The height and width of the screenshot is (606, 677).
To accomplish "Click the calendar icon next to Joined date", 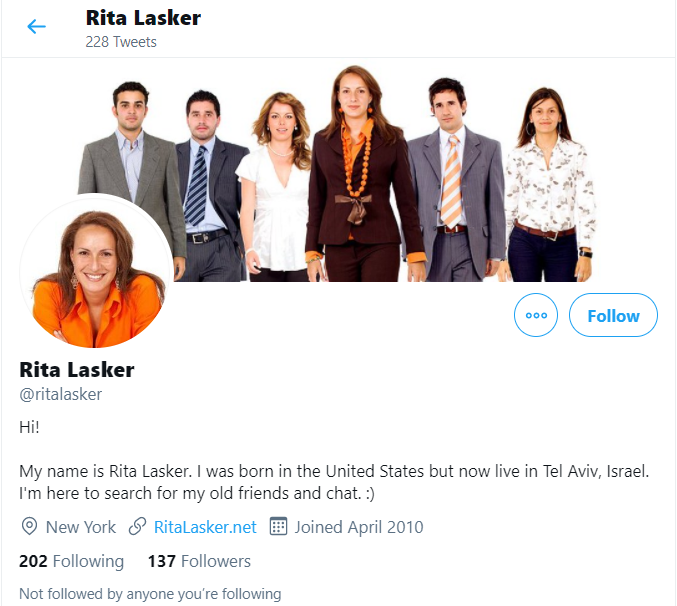I will click(278, 527).
